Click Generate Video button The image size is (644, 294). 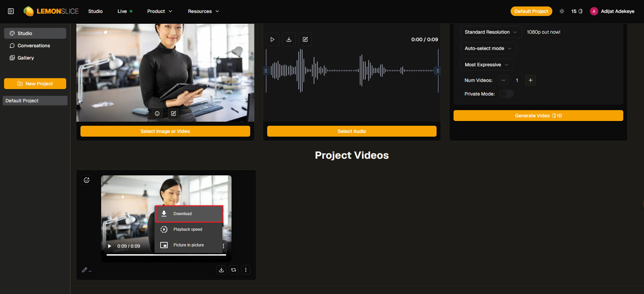click(x=538, y=116)
